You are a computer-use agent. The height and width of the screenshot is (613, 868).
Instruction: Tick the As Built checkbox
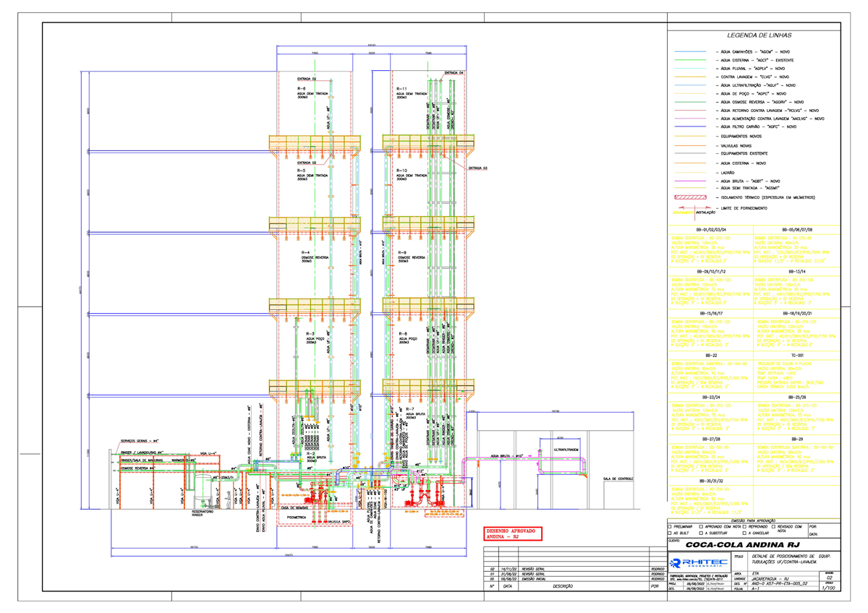click(670, 533)
